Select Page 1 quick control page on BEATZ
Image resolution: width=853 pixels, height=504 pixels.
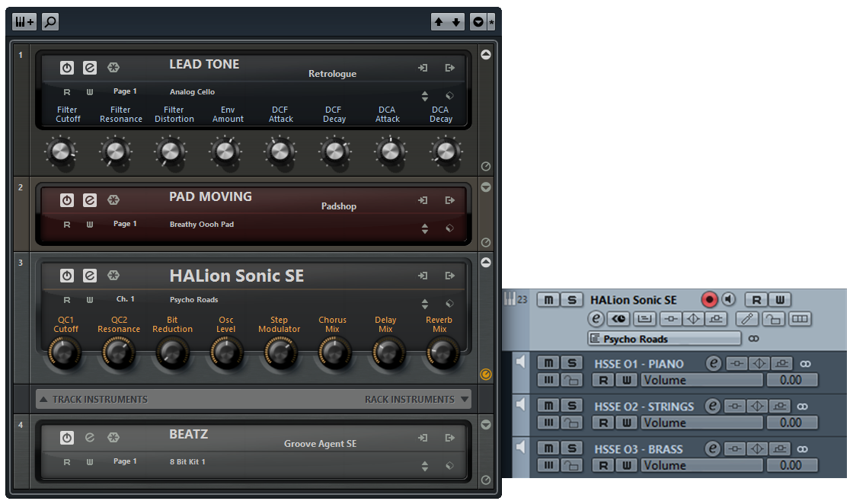point(125,461)
